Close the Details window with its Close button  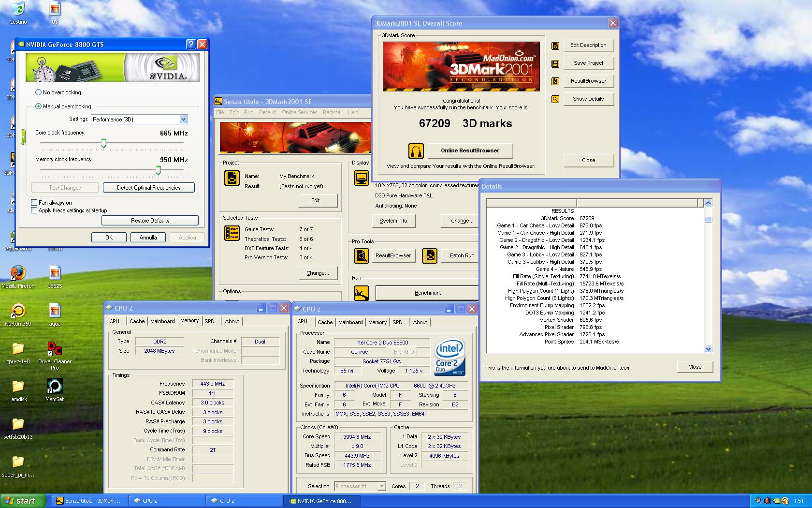click(x=695, y=367)
